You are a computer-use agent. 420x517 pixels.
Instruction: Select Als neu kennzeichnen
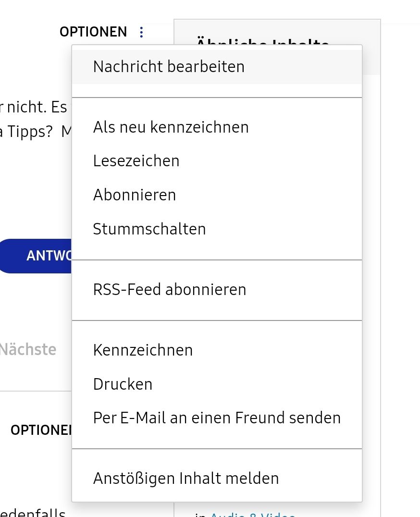[x=171, y=127]
